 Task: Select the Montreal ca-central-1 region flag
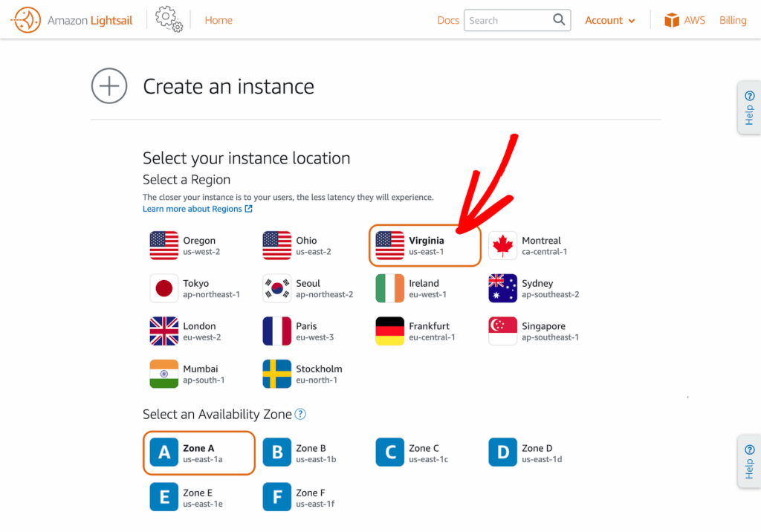pyautogui.click(x=502, y=246)
